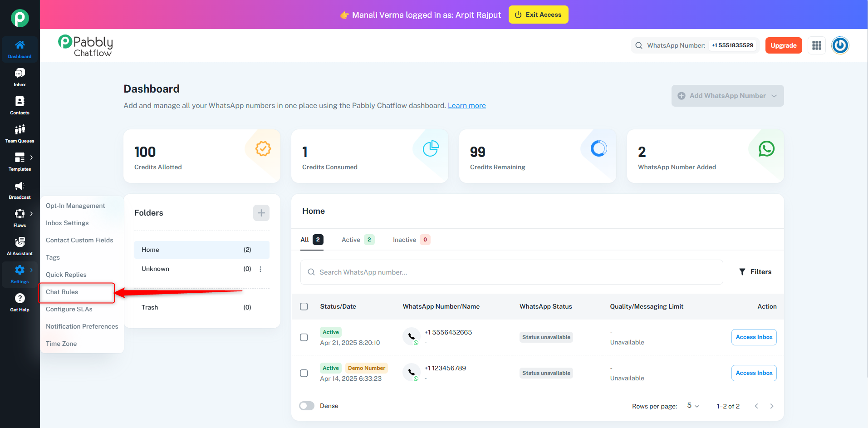Open Tags settings menu item

(53, 257)
